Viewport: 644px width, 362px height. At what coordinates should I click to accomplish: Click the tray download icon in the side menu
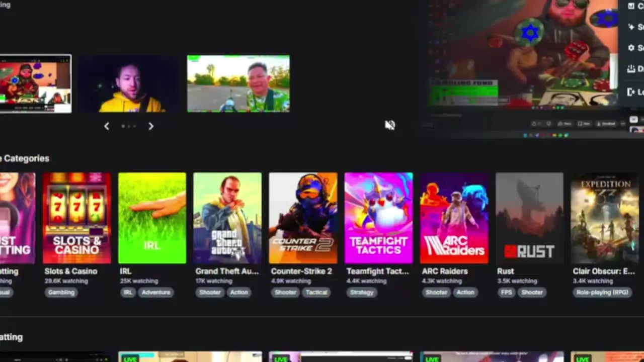click(x=631, y=69)
